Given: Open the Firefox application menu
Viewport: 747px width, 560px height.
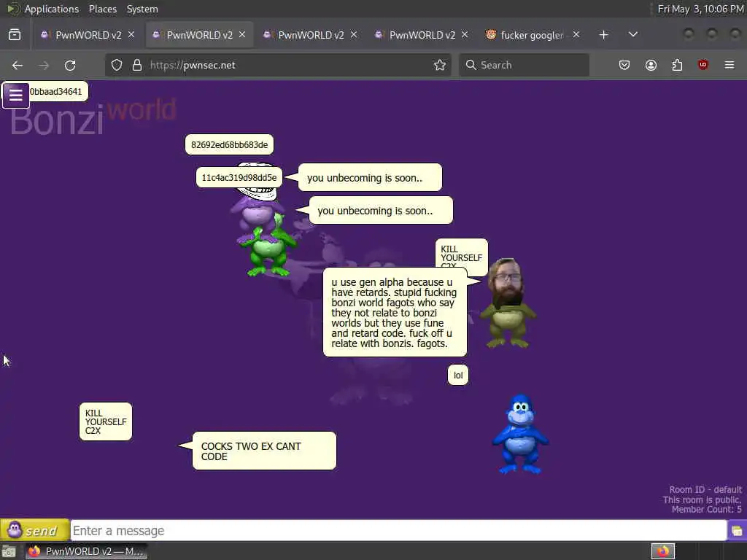Looking at the screenshot, I should pos(729,65).
